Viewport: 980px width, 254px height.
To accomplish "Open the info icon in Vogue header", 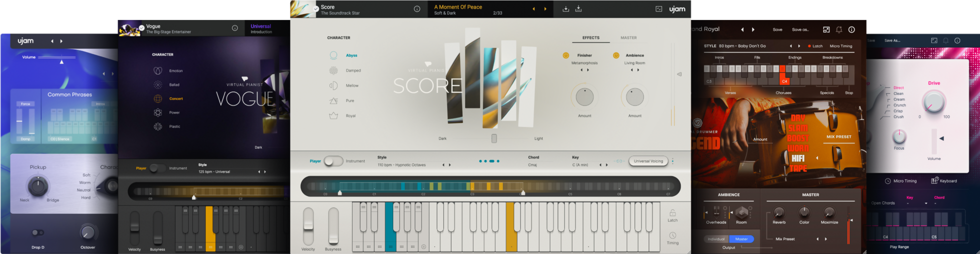I will (x=235, y=28).
